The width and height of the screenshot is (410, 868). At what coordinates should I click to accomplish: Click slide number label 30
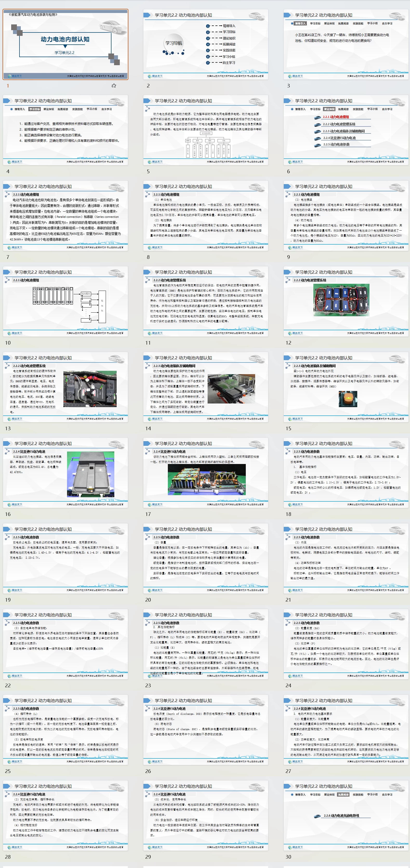288,856
